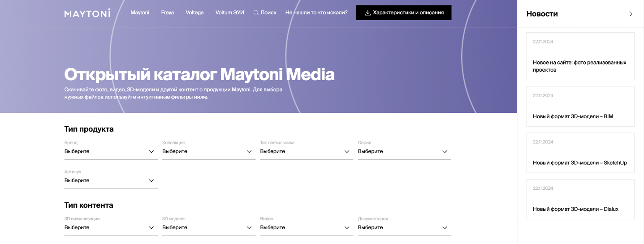Open the Maytoni brand menu item

coord(140,13)
